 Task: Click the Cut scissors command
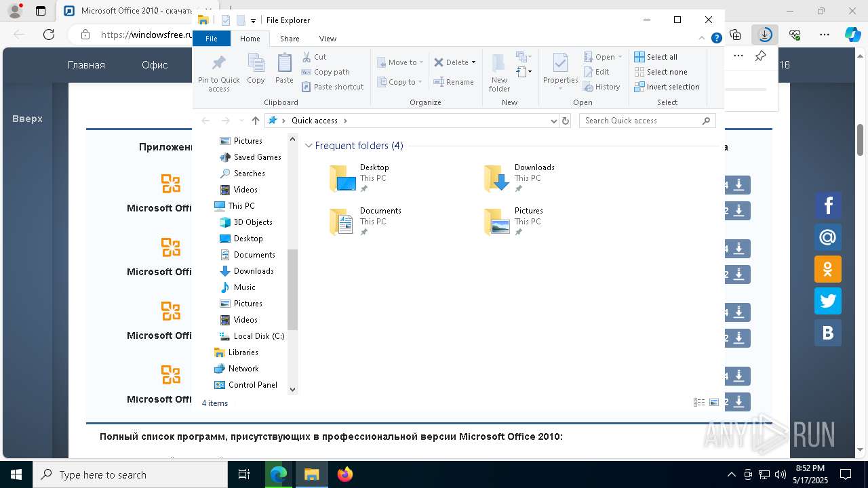pyautogui.click(x=314, y=57)
